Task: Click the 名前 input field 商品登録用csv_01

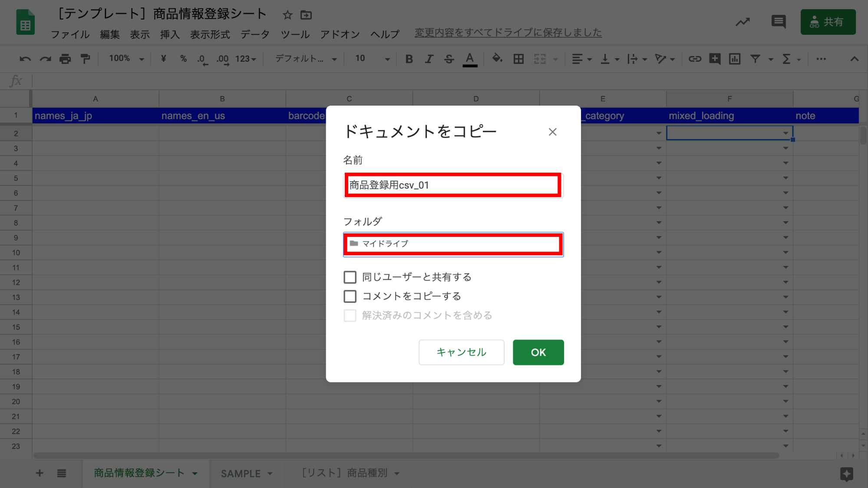Action: [453, 185]
